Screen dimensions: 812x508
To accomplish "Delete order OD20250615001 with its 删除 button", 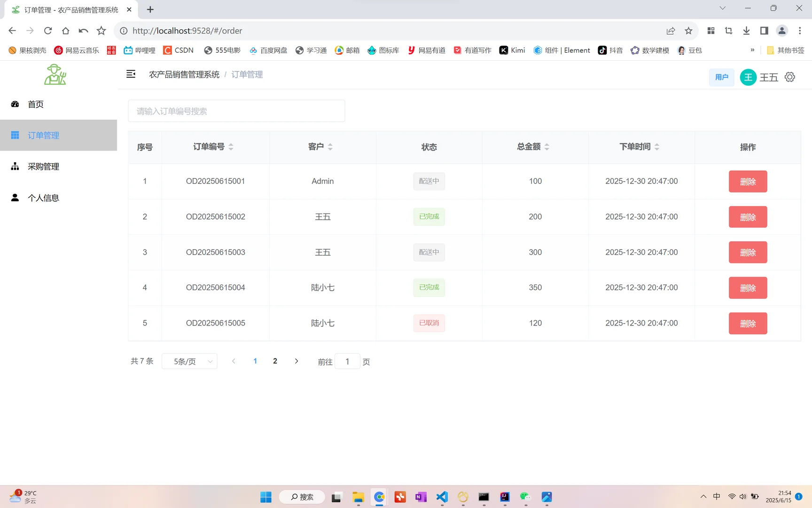I will click(x=748, y=181).
